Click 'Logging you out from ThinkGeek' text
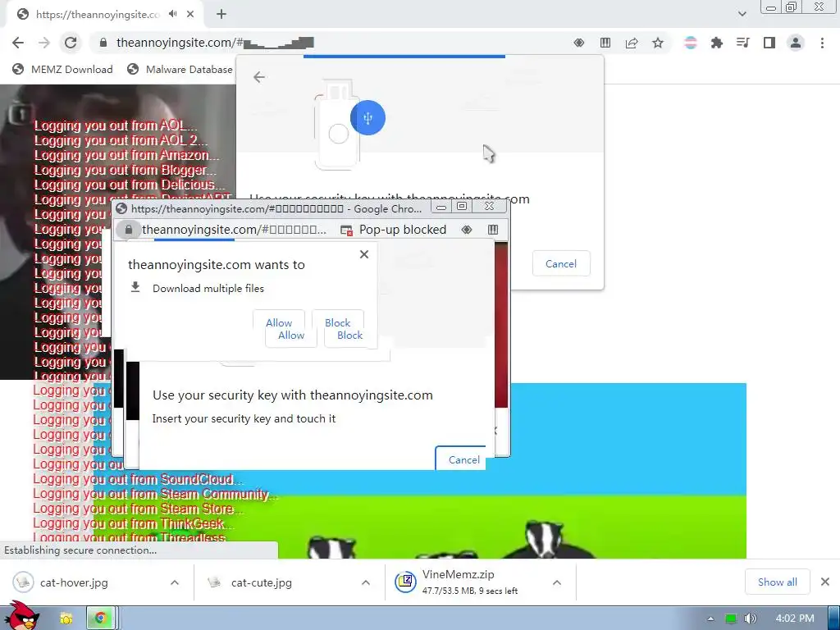The height and width of the screenshot is (630, 840). click(x=134, y=523)
